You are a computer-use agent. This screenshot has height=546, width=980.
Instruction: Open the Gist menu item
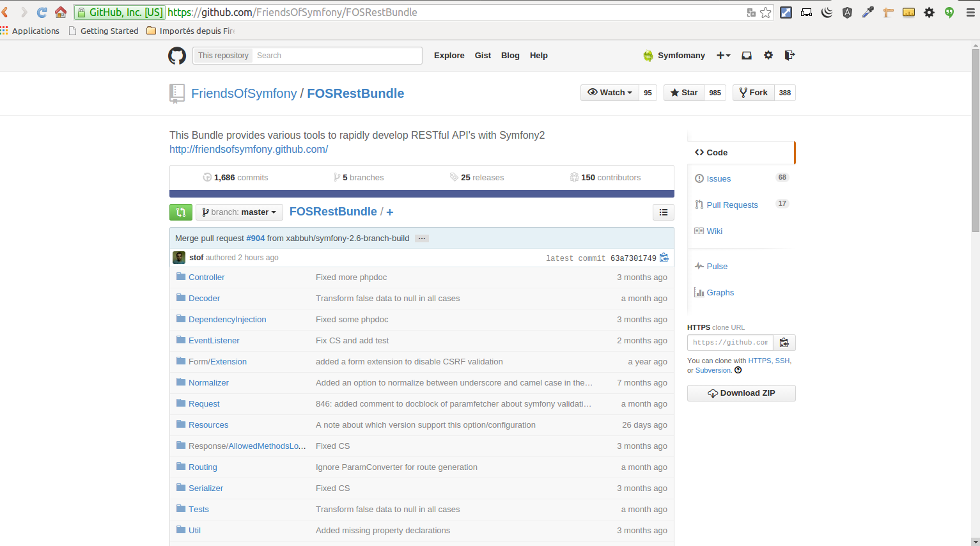[483, 56]
